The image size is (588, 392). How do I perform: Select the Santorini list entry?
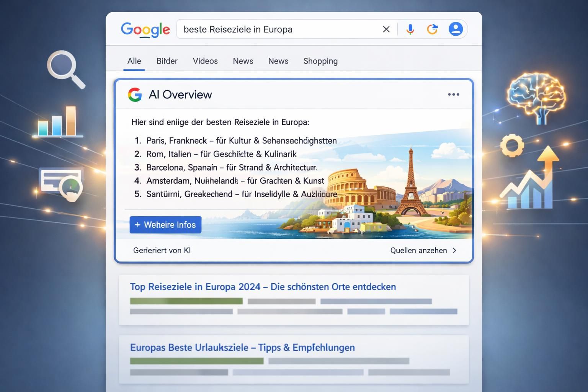236,194
